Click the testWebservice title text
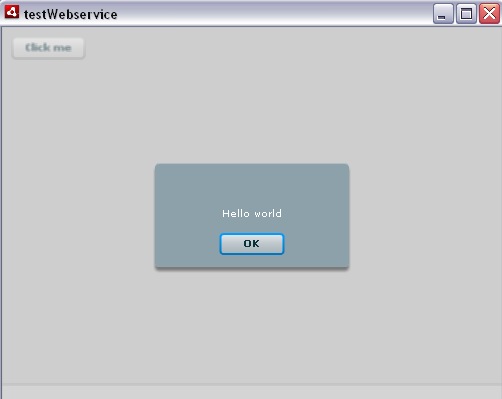Screen dimensions: 502x399 click(71, 14)
